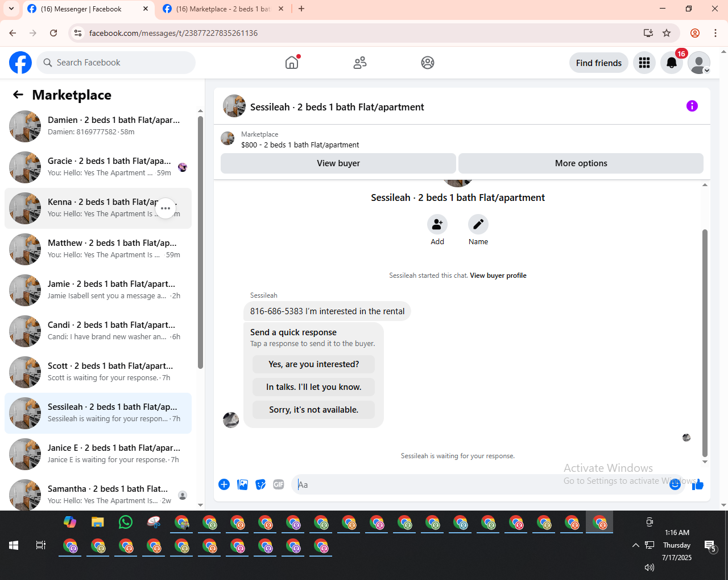Click the Find friends button
Image resolution: width=728 pixels, height=580 pixels.
point(599,63)
